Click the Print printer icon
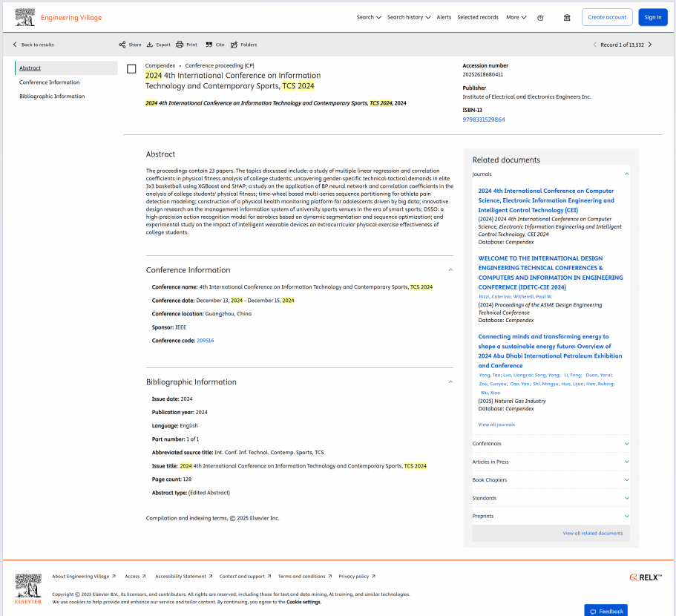The image size is (676, 616). click(x=180, y=45)
